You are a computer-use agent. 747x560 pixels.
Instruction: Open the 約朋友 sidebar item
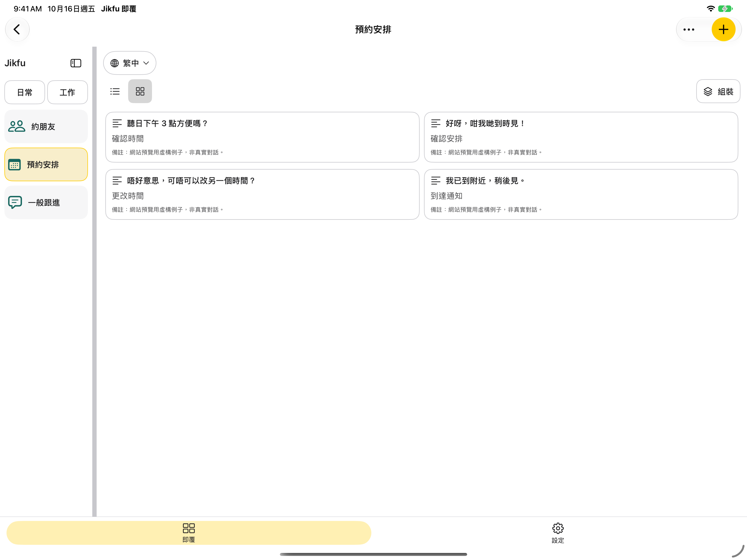coord(46,126)
